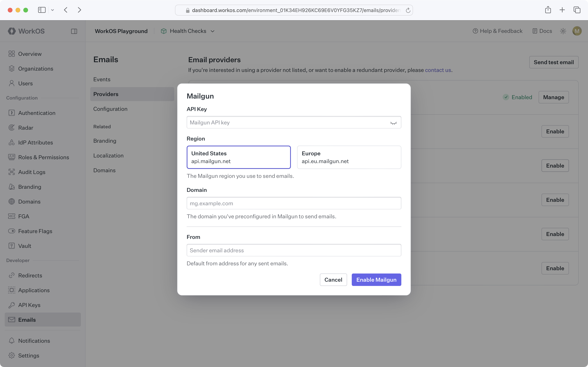The width and height of the screenshot is (588, 367).
Task: Click the Vault sidebar icon
Action: click(x=12, y=246)
